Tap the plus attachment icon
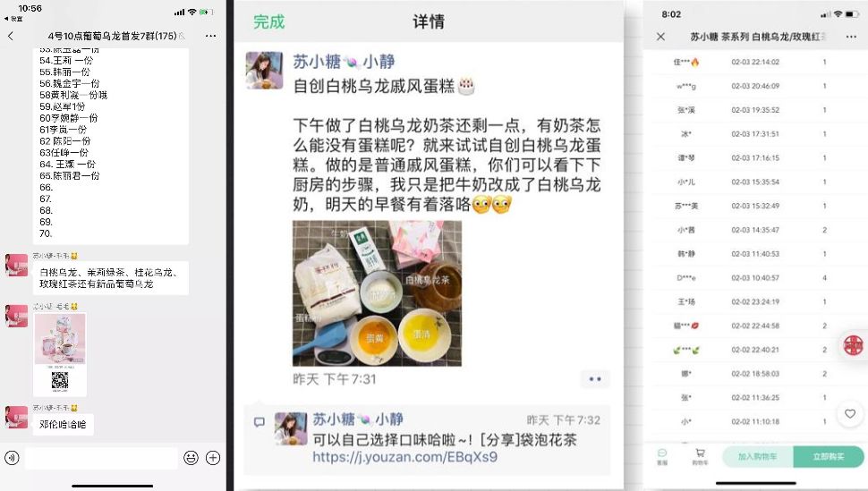Image resolution: width=868 pixels, height=491 pixels. [213, 458]
